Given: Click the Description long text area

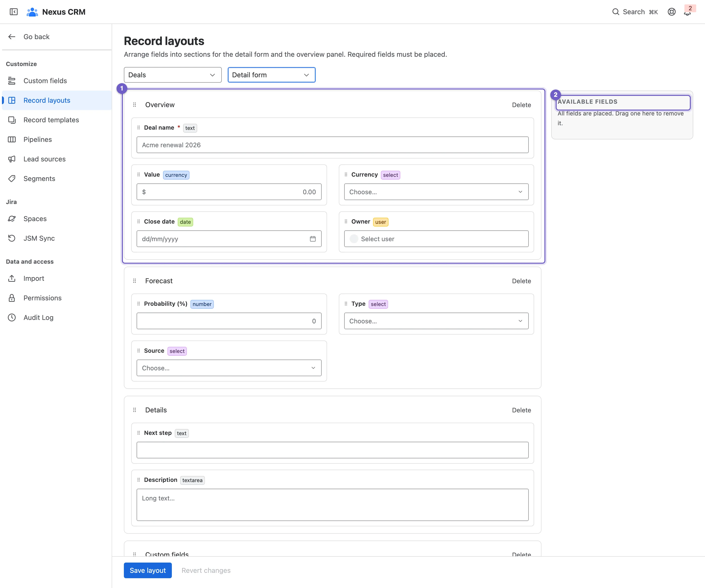Looking at the screenshot, I should 332,505.
